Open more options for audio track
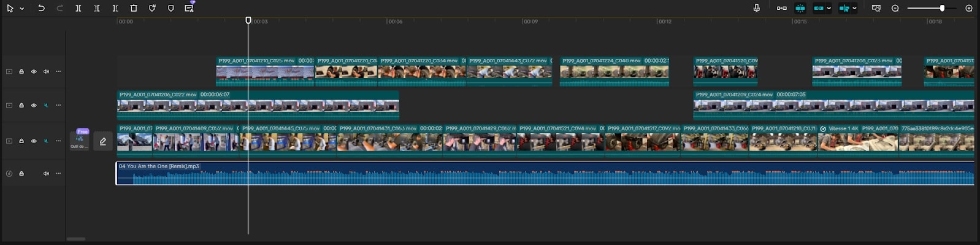 (58, 174)
